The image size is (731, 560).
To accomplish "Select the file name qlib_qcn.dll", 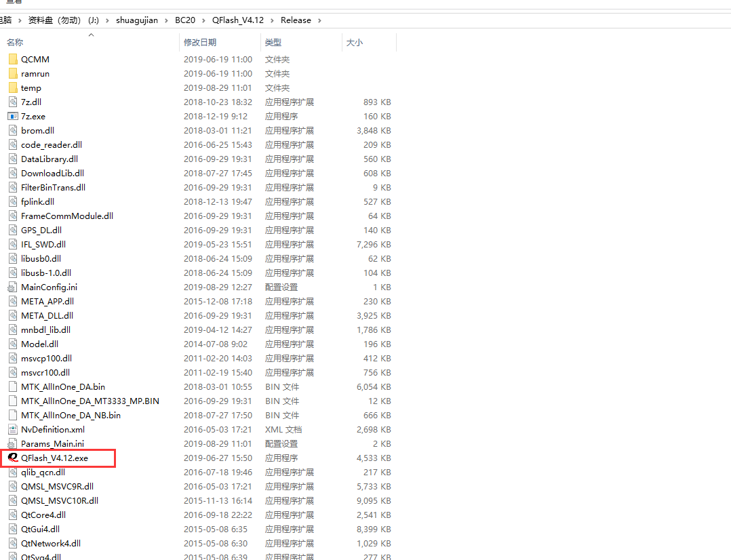I will coord(43,473).
